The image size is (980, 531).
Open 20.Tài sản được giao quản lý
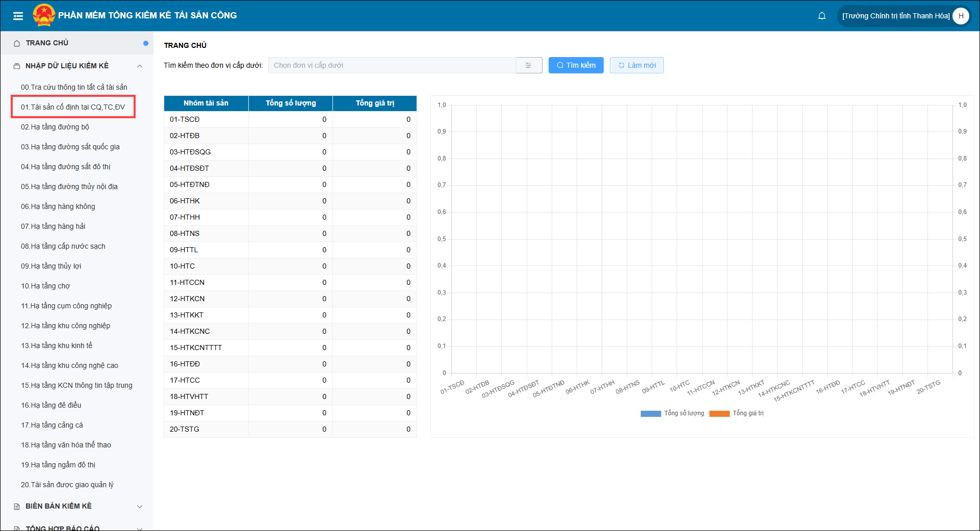pos(67,485)
